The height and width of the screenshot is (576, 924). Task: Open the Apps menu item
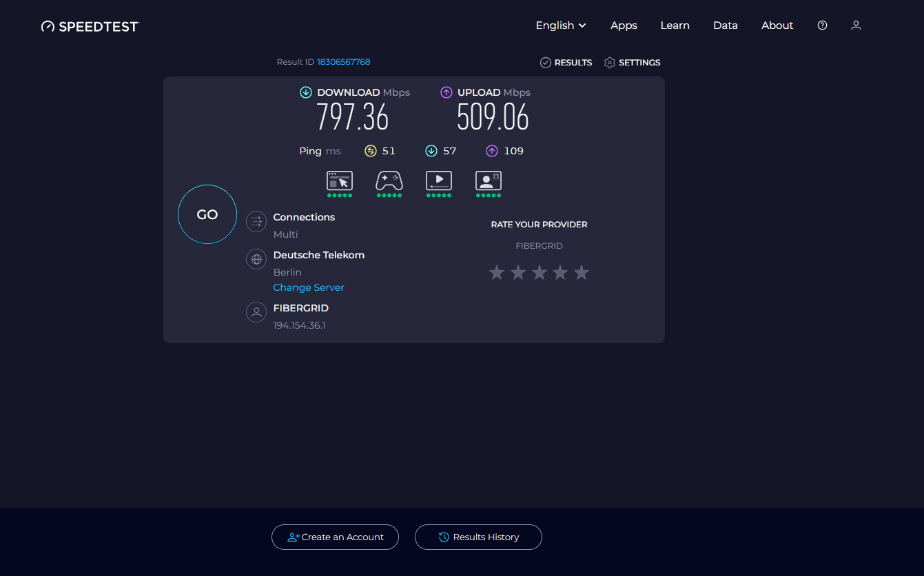624,25
